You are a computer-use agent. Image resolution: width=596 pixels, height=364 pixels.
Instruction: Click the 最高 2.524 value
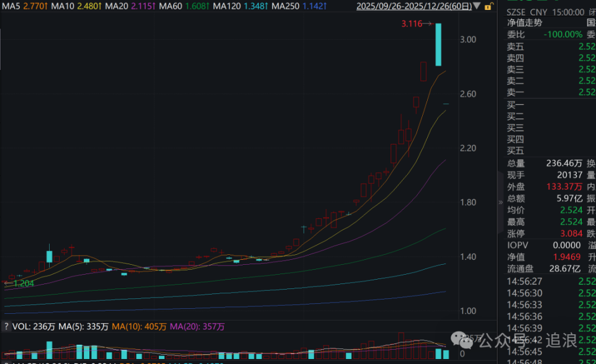pos(571,221)
